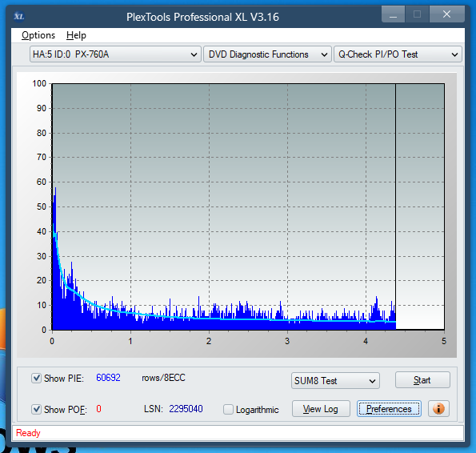The height and width of the screenshot is (453, 476).
Task: Click the rows/8ECC label
Action: pos(163,378)
